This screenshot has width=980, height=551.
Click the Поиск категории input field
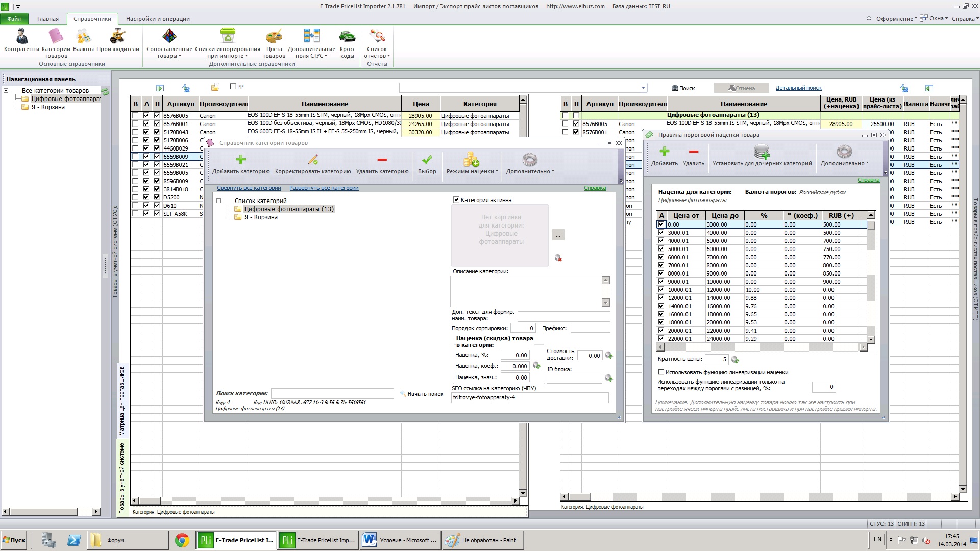(332, 393)
